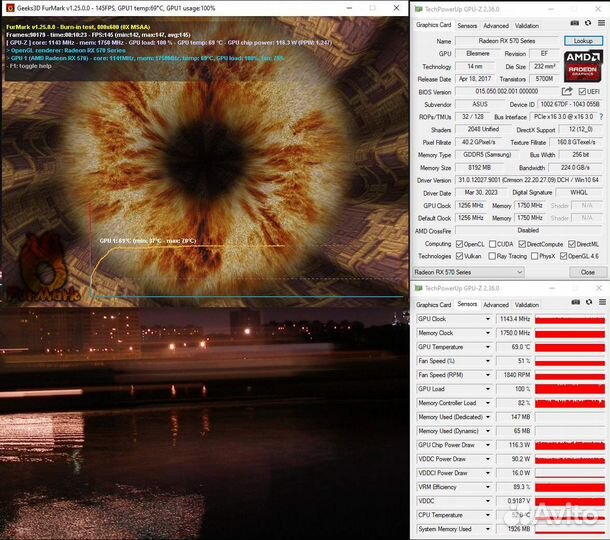The height and width of the screenshot is (540, 610).
Task: Switch to Advanced tab in upper GPU-Z window
Action: coord(496,25)
